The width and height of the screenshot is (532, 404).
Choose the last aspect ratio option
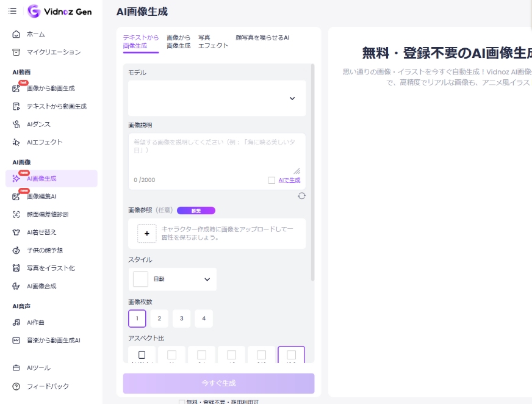[x=292, y=355]
